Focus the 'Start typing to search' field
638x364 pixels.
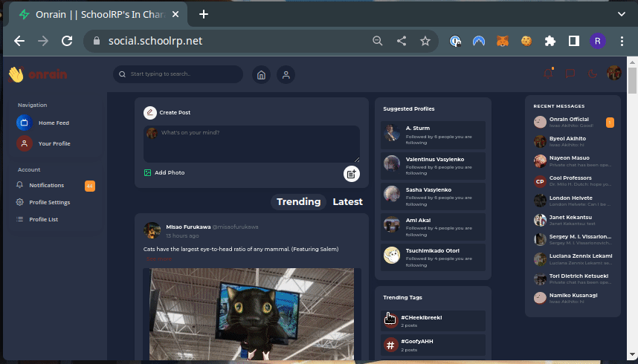pos(178,74)
